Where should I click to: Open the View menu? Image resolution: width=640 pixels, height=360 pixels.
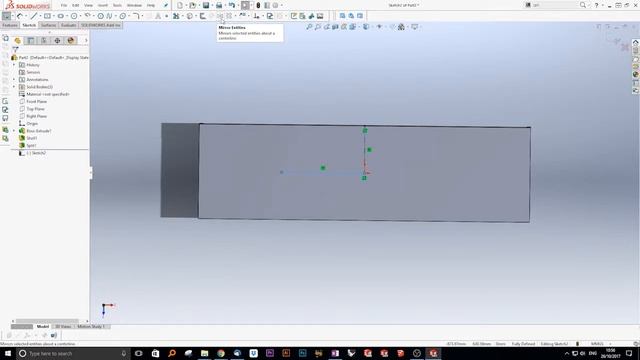click(x=88, y=5)
